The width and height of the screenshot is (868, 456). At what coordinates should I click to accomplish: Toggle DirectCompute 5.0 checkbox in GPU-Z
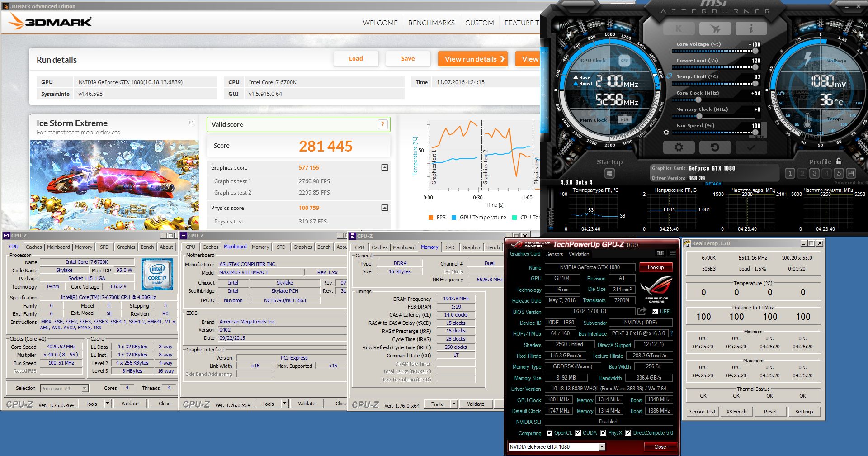628,433
